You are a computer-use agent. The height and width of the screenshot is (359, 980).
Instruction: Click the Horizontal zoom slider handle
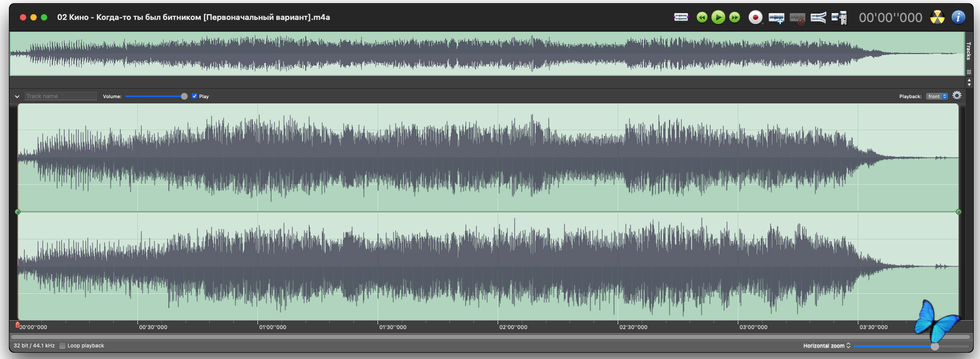tap(934, 346)
